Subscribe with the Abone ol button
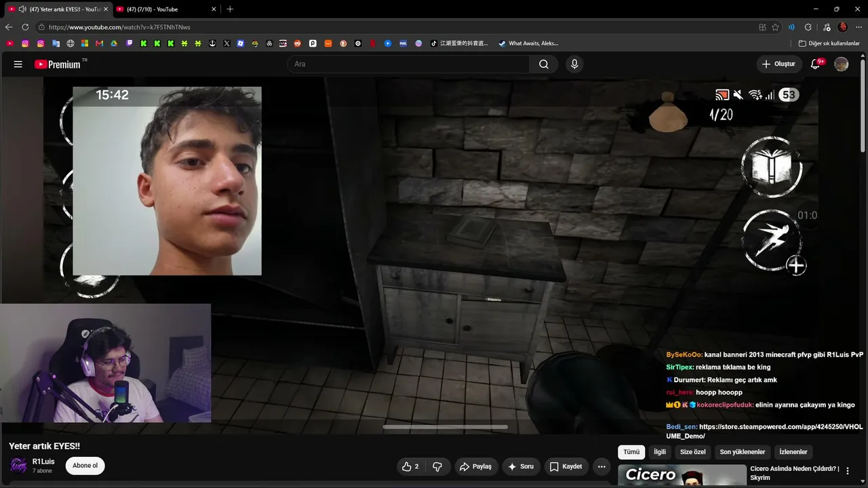This screenshot has height=488, width=868. tap(85, 466)
